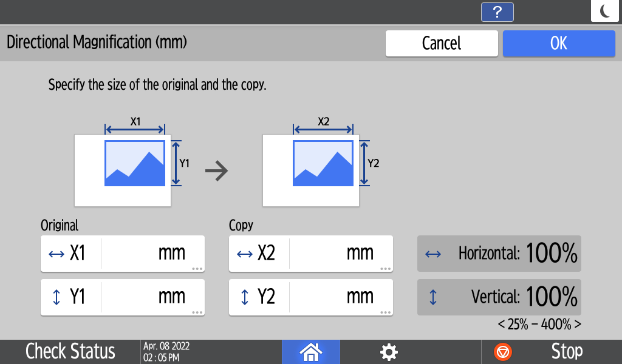Click the original image diagram thumbnail

(x=123, y=170)
